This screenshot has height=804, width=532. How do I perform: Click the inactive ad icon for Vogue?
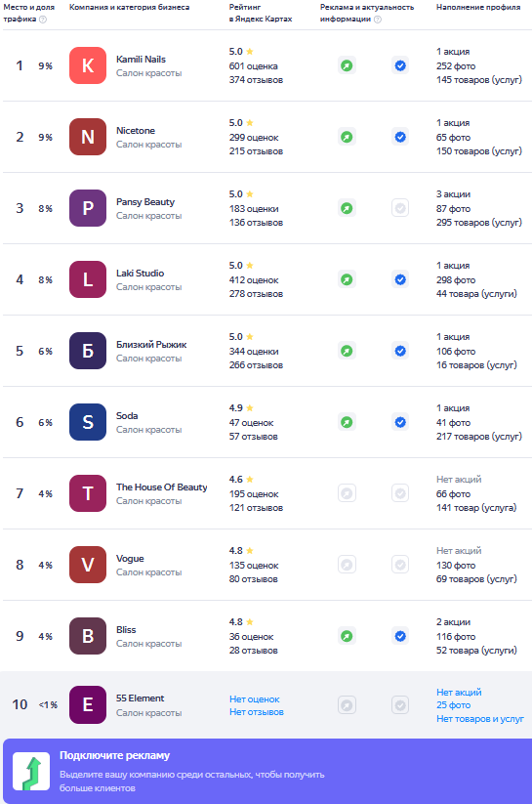pos(347,565)
